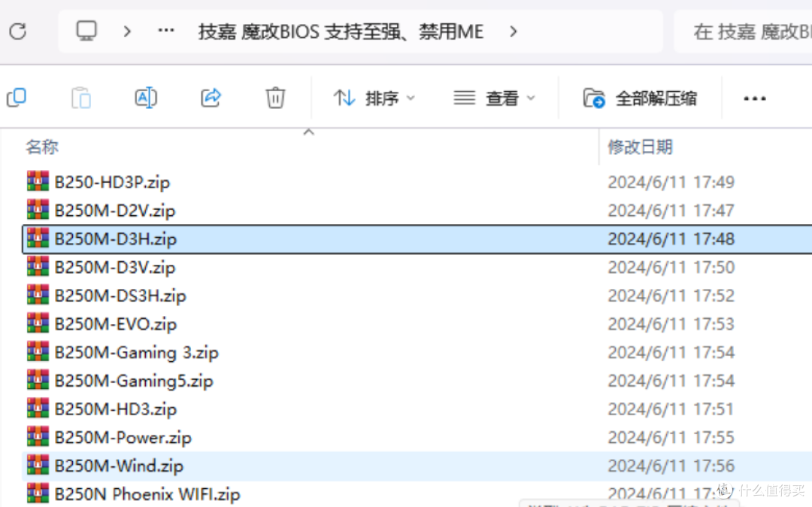Select file B250M-HD3.zip
The width and height of the screenshot is (812, 507).
[x=116, y=409]
